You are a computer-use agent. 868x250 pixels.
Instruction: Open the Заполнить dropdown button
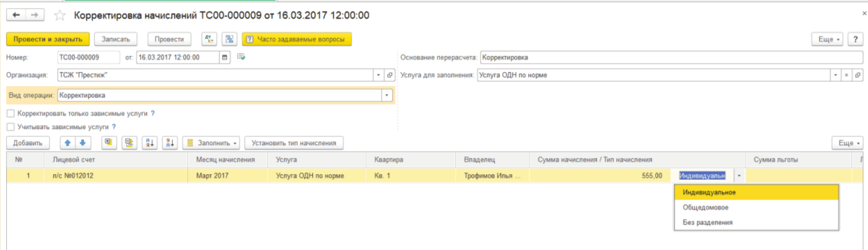click(x=211, y=142)
